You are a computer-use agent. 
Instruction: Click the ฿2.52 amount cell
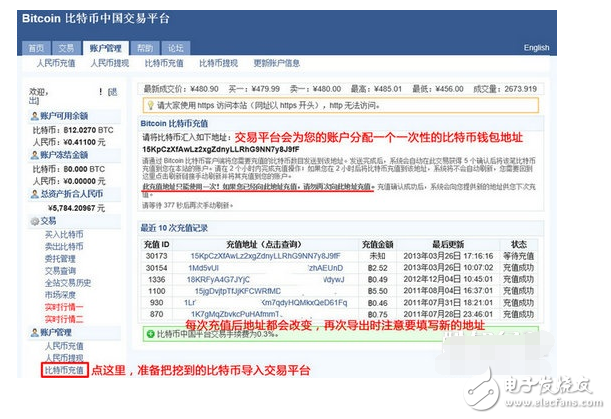[x=377, y=268]
